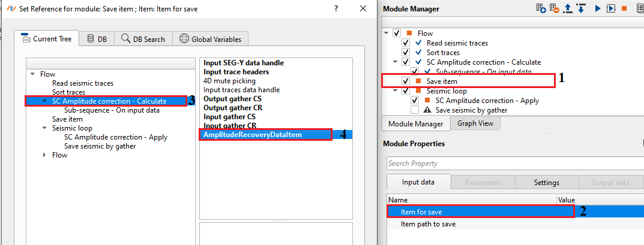
Task: Collapse the Seismic loop node in Module Manager
Action: tap(395, 91)
